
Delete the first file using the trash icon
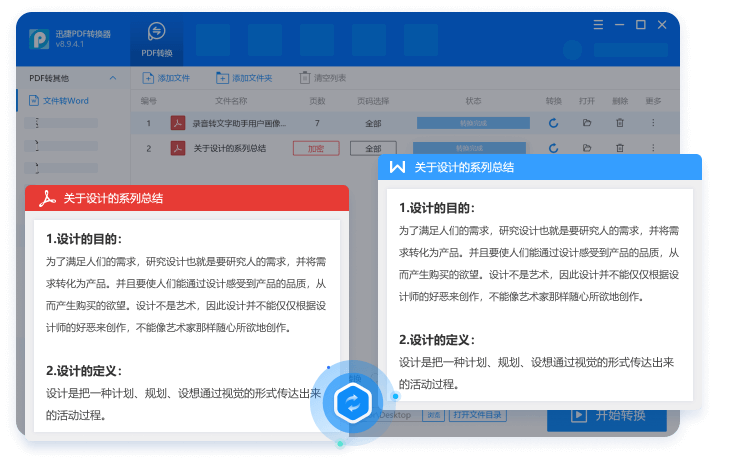click(620, 123)
